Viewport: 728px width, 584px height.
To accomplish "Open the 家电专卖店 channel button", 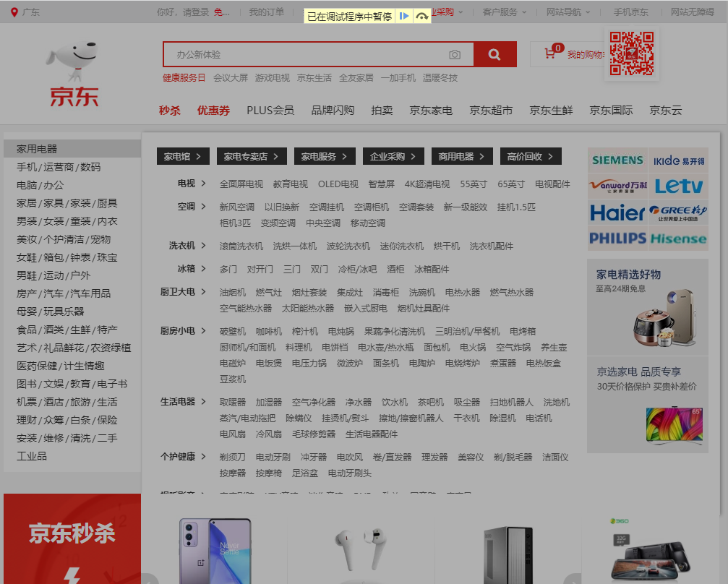I will pos(252,156).
